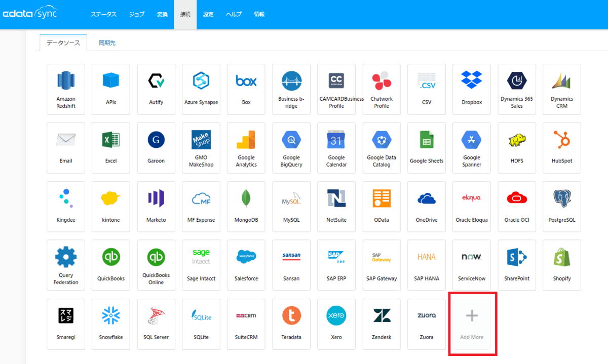Open the Dynamics CRM connector
The width and height of the screenshot is (608, 364).
562,89
